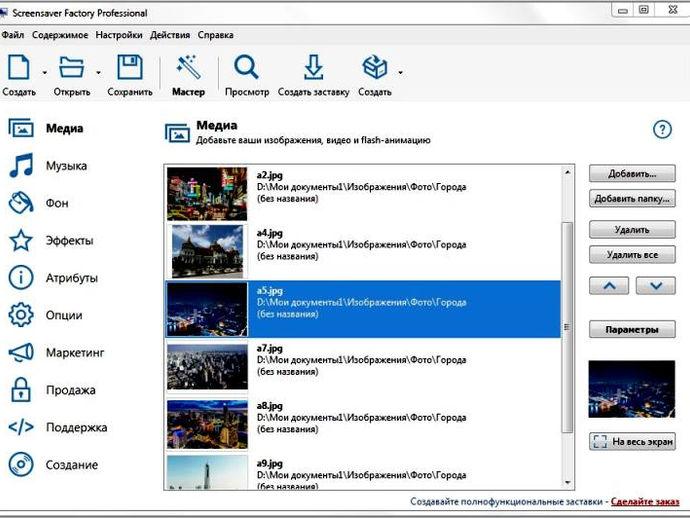Select the highlighted a5.jpg entry
690x518 pixels.
click(363, 309)
